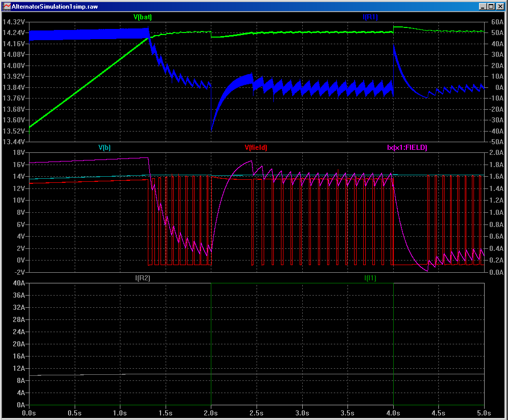The image size is (508, 420).
Task: Click the V(field) trace label
Action: point(256,148)
